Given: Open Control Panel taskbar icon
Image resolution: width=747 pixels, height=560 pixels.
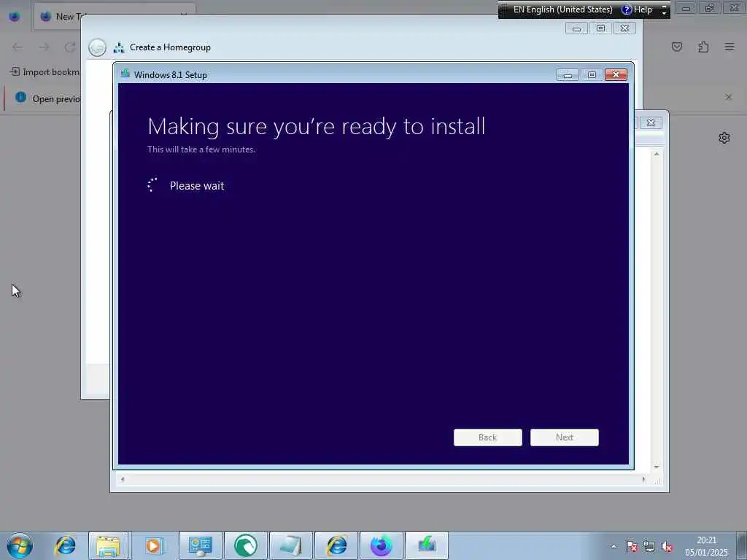Looking at the screenshot, I should point(200,545).
